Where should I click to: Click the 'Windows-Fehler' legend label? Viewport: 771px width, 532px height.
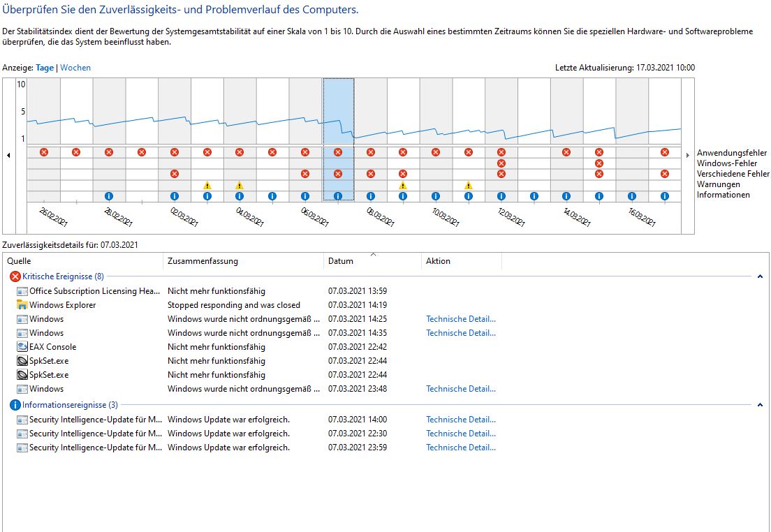(x=727, y=163)
